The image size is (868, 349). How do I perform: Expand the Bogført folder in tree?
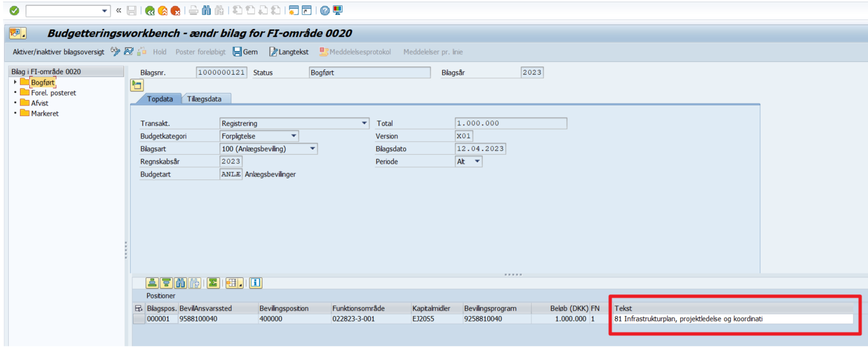tap(15, 82)
